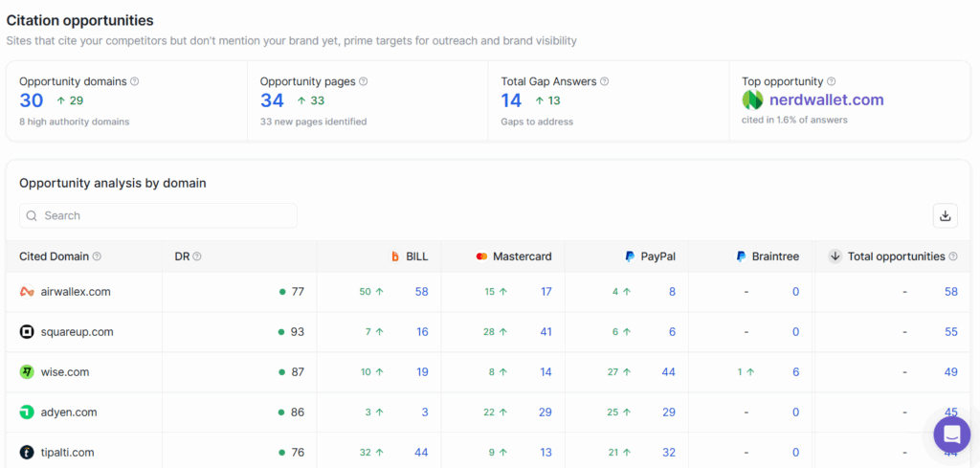
Task: Click the DR column header text
Action: (182, 256)
